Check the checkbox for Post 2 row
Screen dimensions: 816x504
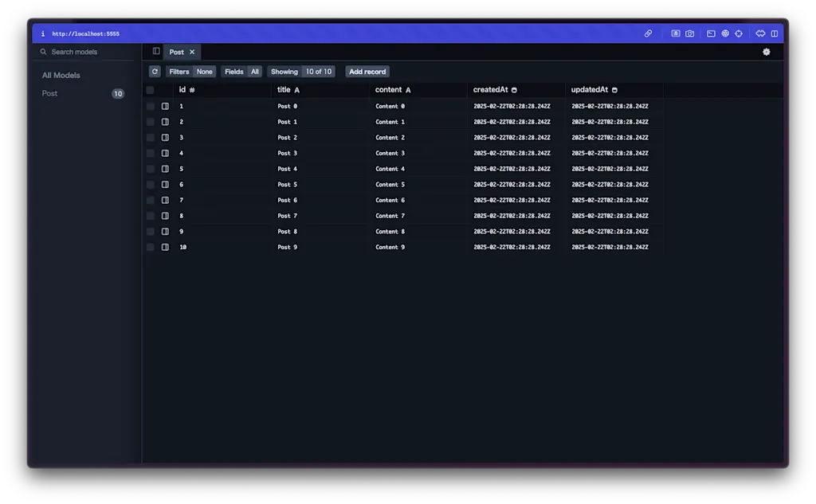(151, 137)
